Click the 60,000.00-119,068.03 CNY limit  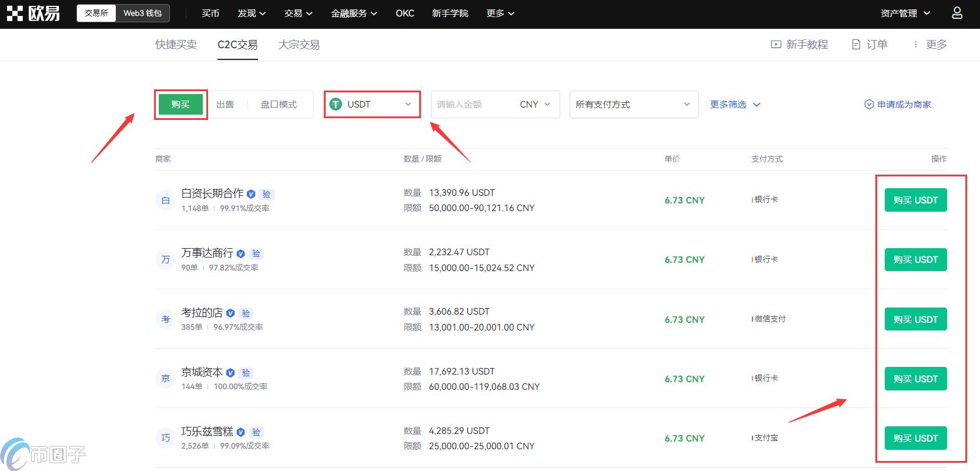point(484,386)
